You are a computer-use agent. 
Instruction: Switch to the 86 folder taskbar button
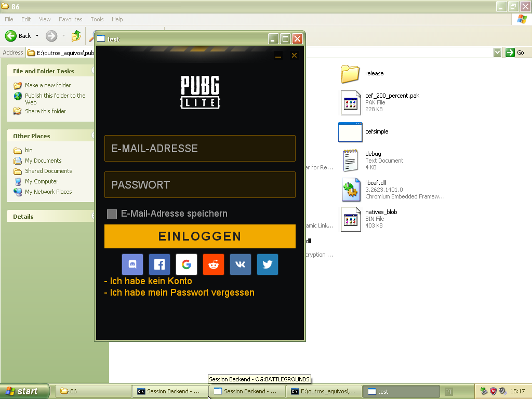(x=92, y=392)
